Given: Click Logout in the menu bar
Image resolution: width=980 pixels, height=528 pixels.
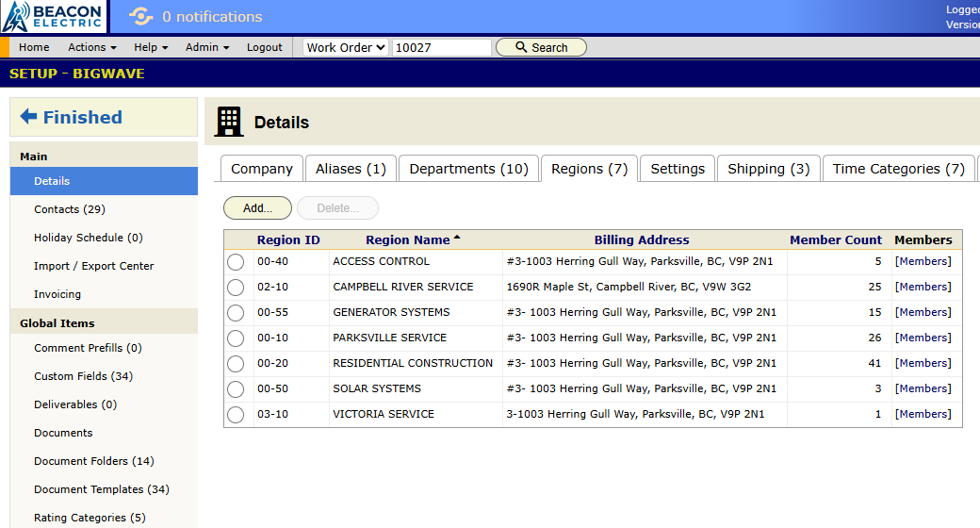Looking at the screenshot, I should (265, 47).
